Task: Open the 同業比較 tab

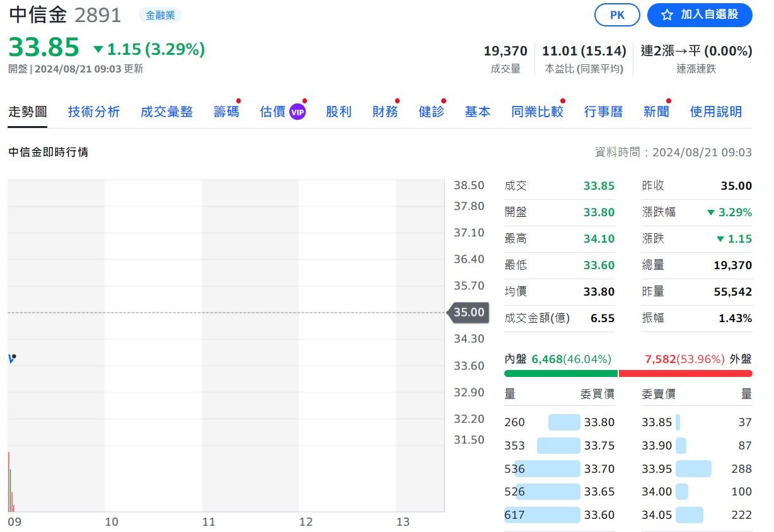Action: pyautogui.click(x=536, y=111)
